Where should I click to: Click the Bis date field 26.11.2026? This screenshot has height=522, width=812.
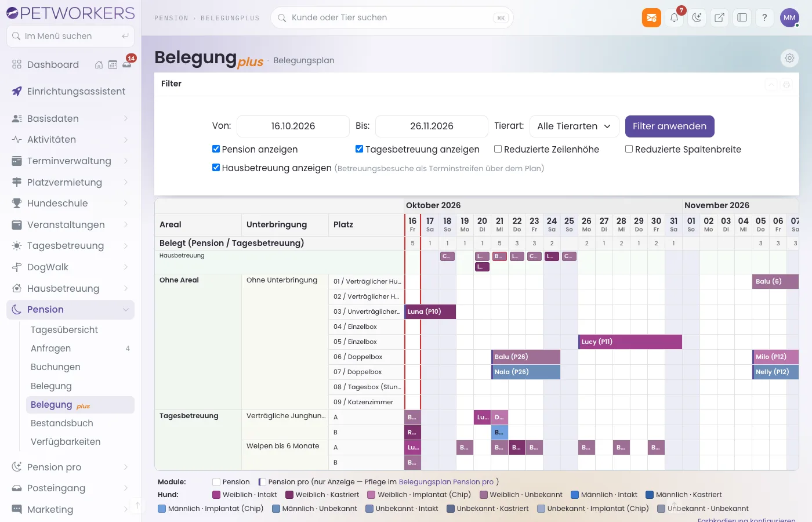pyautogui.click(x=432, y=126)
